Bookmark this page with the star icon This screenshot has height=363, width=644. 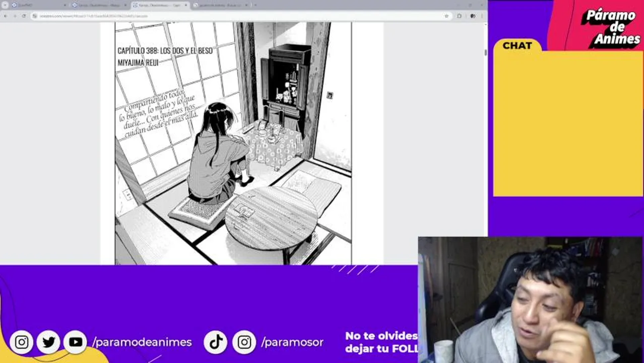pyautogui.click(x=446, y=16)
